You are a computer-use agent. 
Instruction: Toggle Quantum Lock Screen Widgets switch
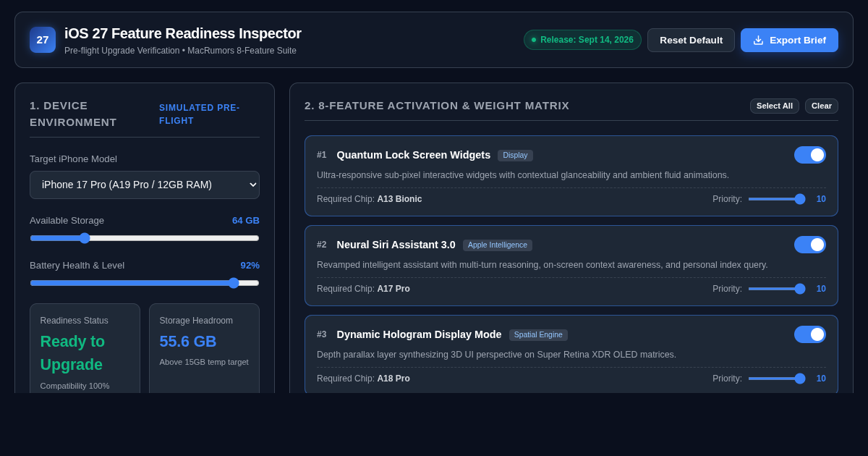click(810, 155)
